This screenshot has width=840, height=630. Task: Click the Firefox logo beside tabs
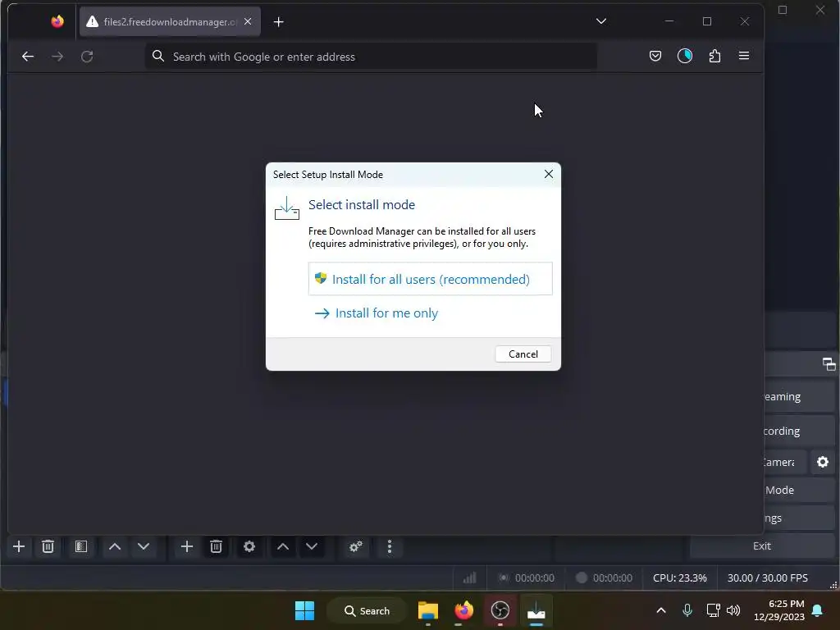57,21
